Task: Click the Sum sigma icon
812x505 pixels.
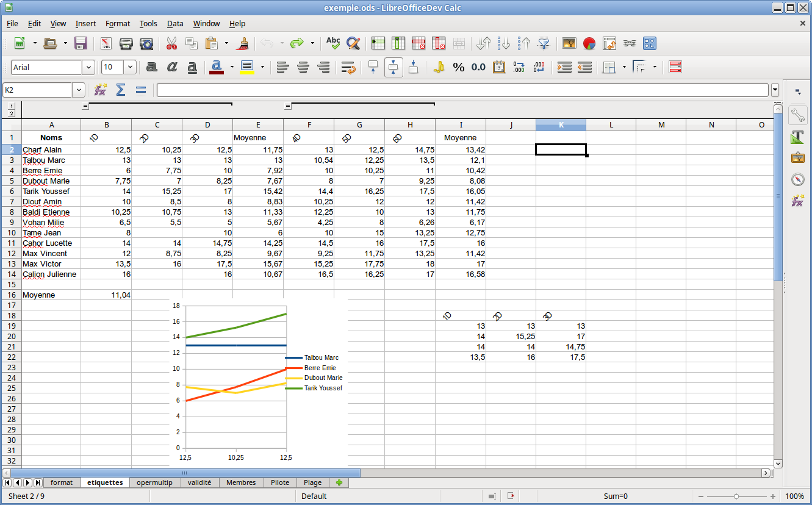Action: (121, 90)
